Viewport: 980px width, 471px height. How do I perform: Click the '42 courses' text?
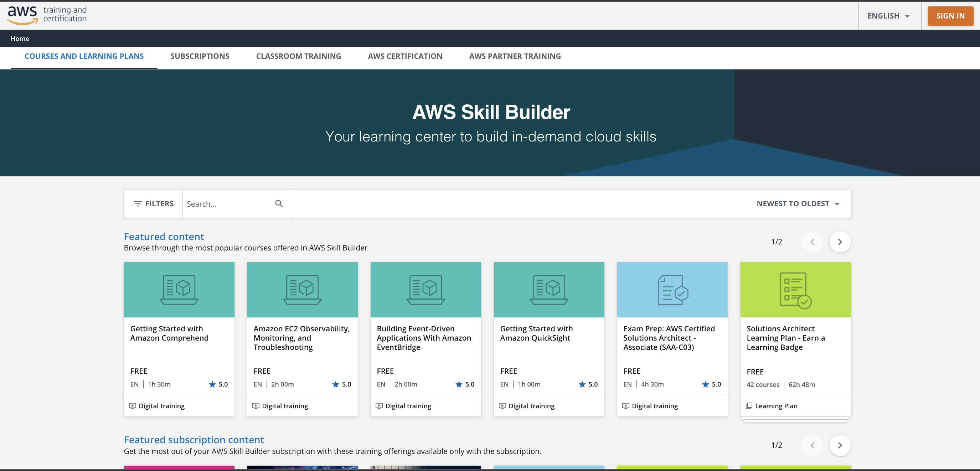coord(763,385)
